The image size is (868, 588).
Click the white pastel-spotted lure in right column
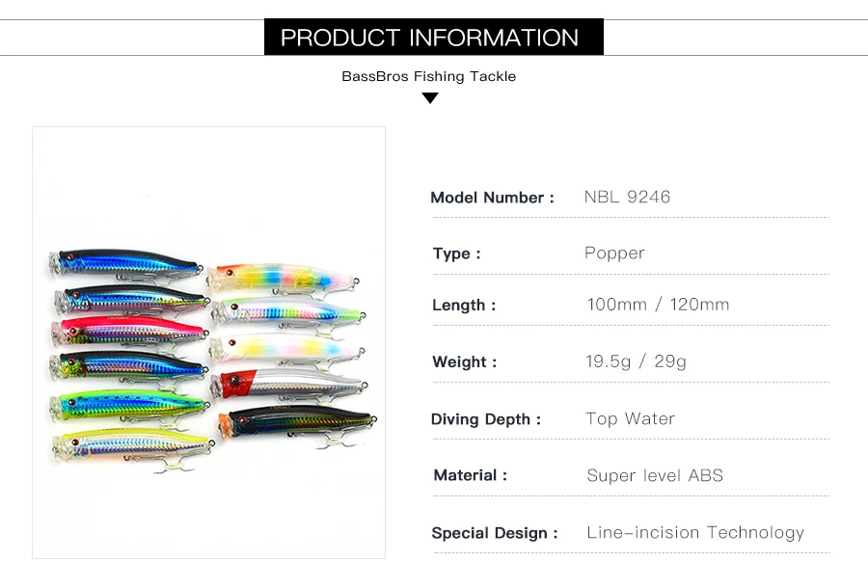[x=286, y=347]
